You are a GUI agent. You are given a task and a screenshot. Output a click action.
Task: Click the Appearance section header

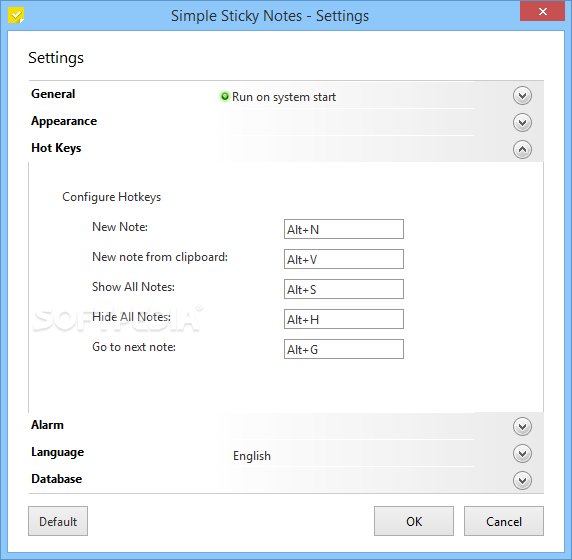(64, 121)
